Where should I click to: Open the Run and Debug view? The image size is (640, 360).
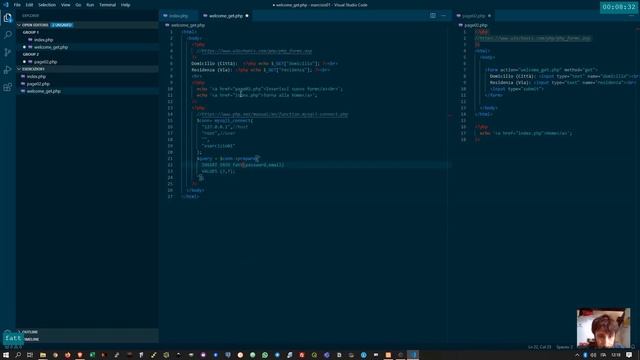[8, 70]
